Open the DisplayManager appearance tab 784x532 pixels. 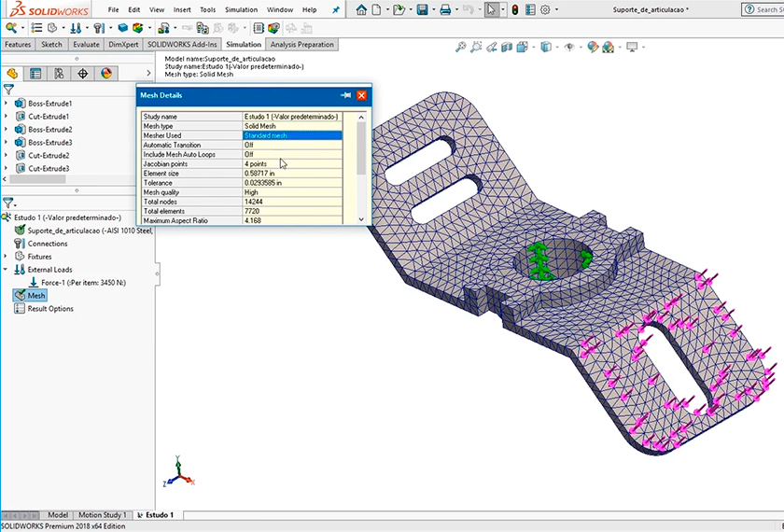pos(105,73)
